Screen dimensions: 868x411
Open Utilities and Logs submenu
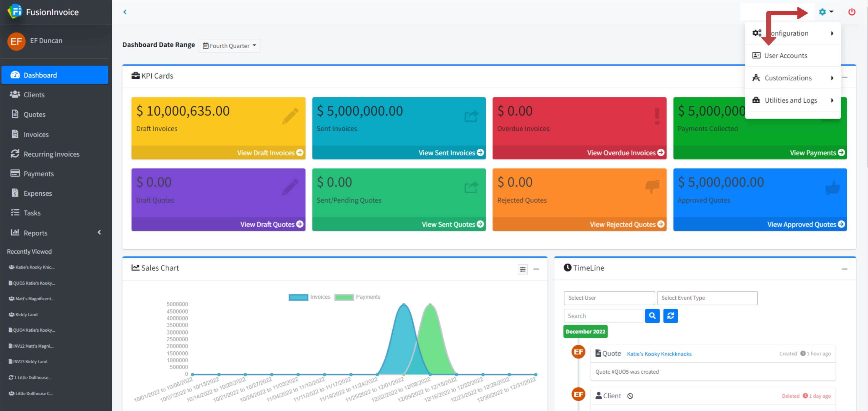point(791,100)
